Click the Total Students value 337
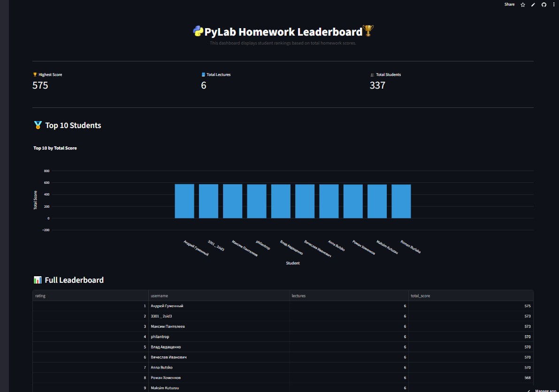This screenshot has width=559, height=392. coord(377,85)
